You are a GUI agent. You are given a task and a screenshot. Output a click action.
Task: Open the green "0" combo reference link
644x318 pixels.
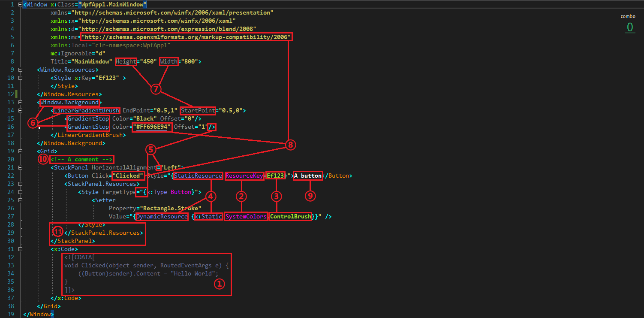point(630,27)
